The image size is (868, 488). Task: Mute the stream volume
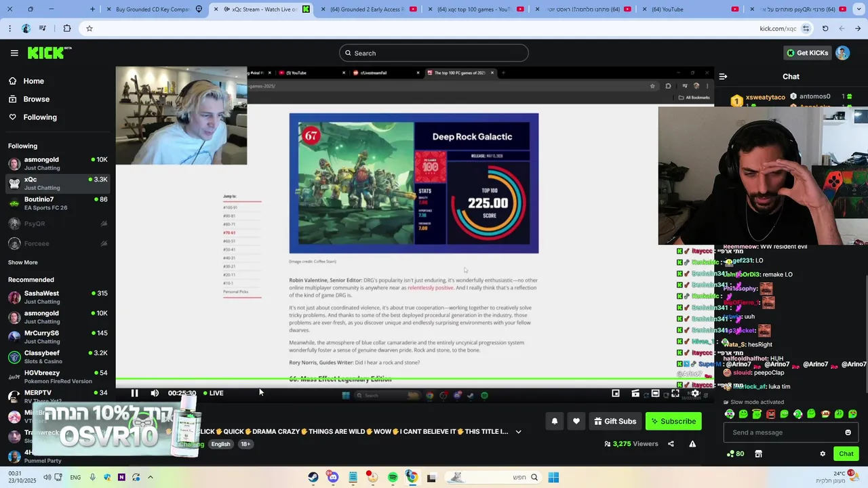tap(155, 393)
